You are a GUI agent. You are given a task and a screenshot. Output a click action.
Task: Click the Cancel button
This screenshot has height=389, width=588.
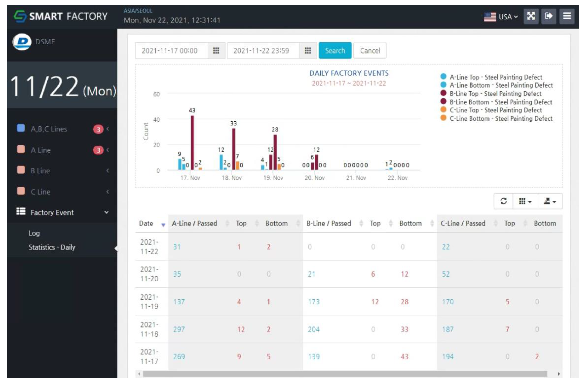click(370, 51)
